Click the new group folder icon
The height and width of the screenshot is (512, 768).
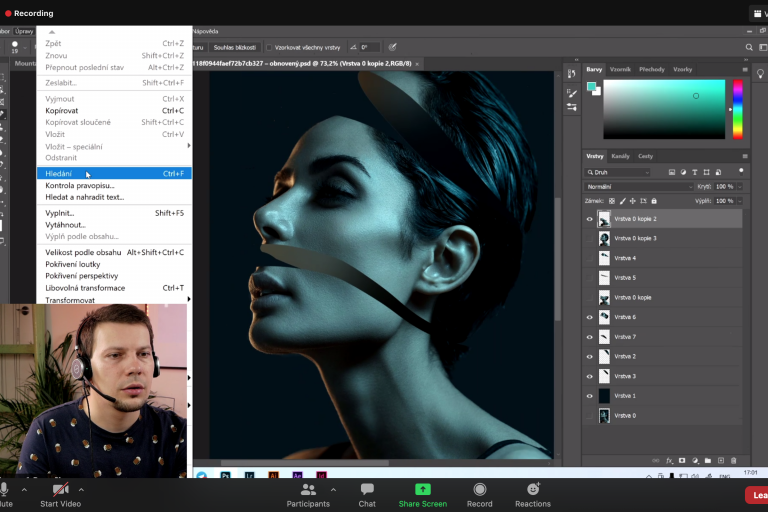click(707, 460)
